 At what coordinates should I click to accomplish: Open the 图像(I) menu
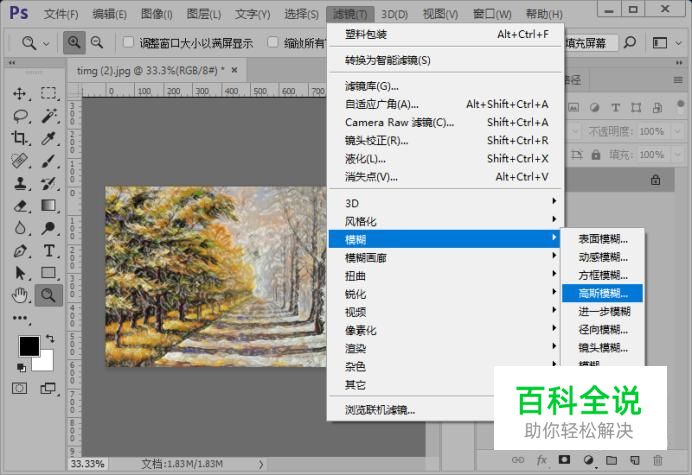156,14
